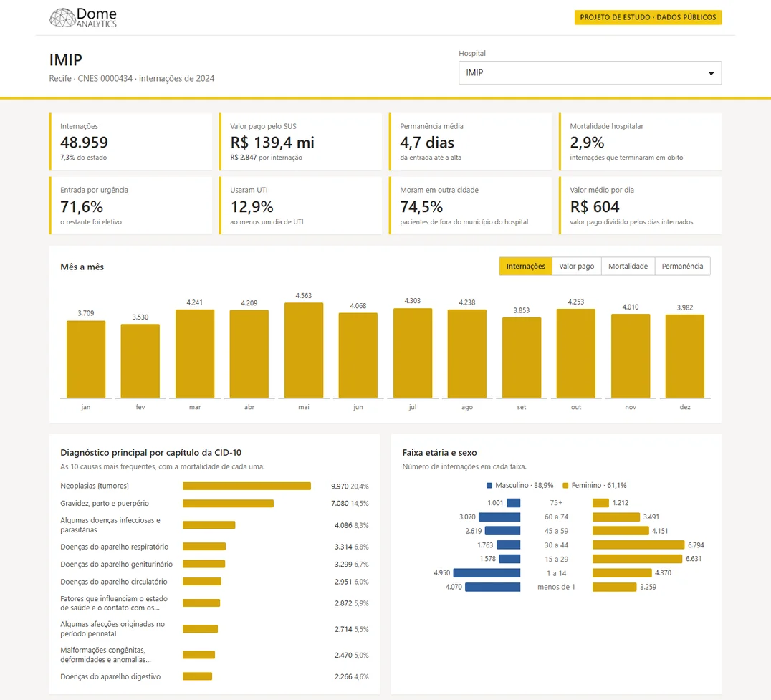The image size is (771, 700).
Task: Click the 9.970 count for Neoplasias
Action: [x=340, y=486]
